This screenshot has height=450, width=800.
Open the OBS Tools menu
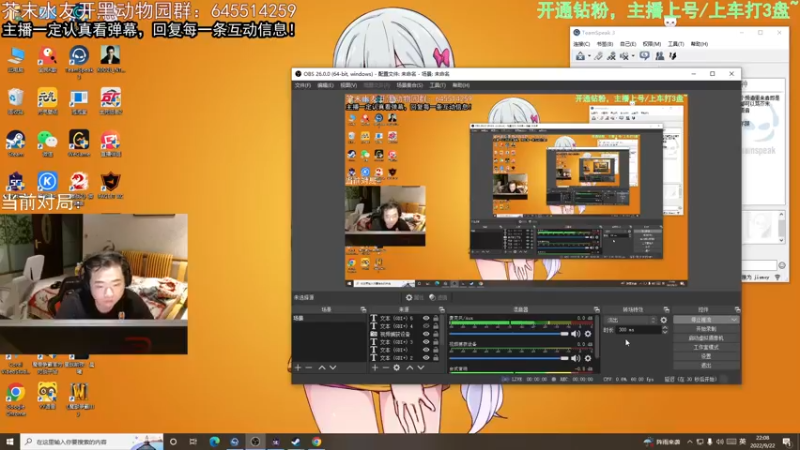point(437,85)
